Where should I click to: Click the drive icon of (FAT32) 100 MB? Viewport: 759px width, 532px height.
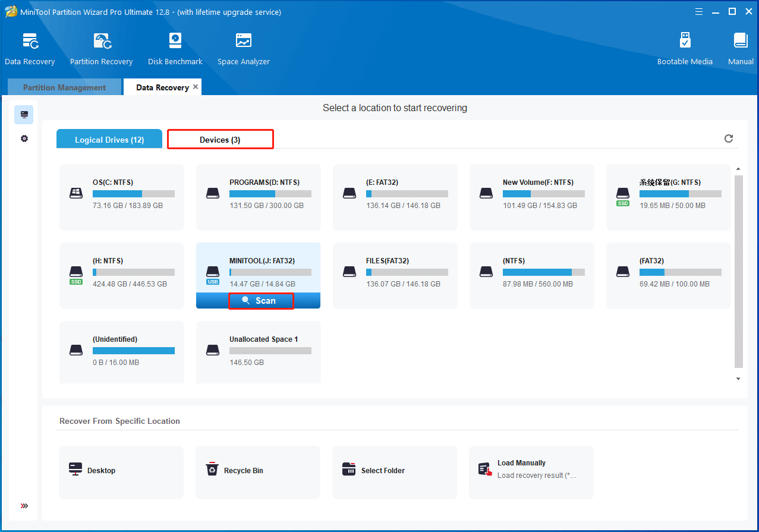[622, 272]
